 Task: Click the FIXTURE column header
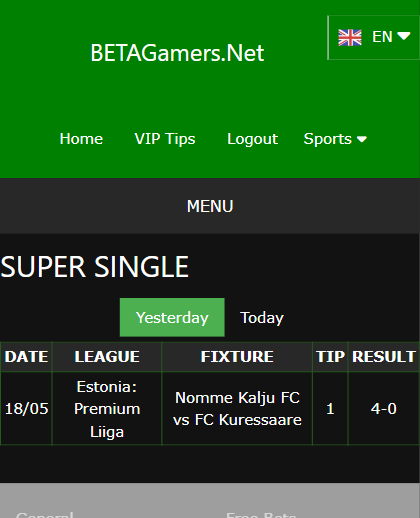tap(237, 357)
